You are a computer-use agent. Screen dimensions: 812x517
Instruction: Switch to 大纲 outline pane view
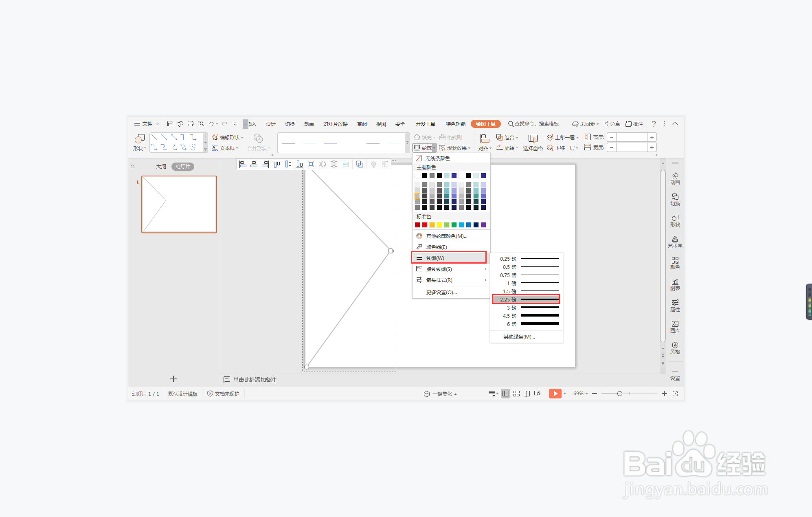click(x=161, y=167)
